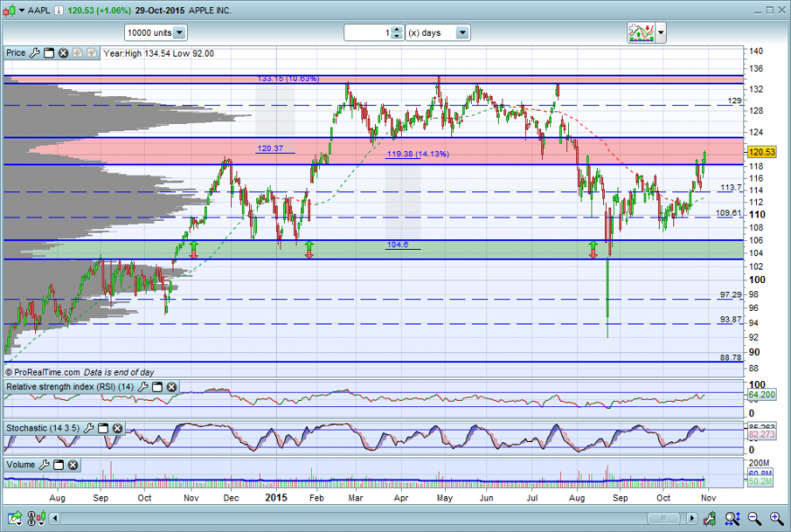Image resolution: width=791 pixels, height=532 pixels.
Task: Click the Price panel move-up arrow icon
Action: click(92, 53)
